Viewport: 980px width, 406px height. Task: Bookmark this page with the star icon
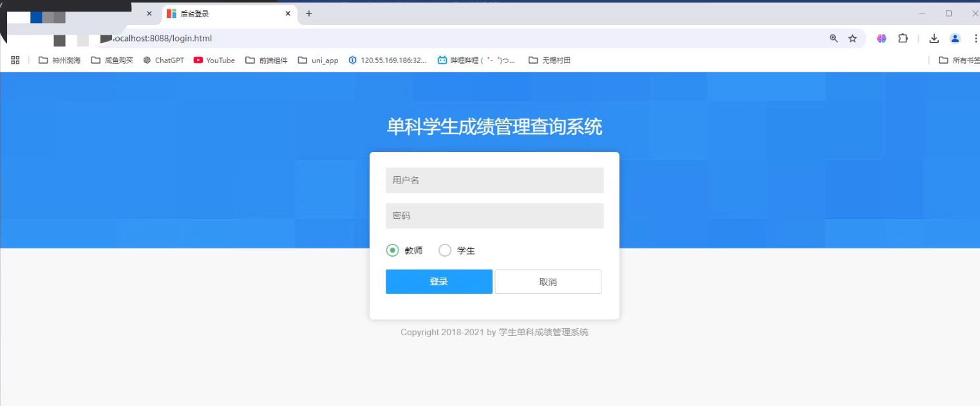[x=853, y=39]
